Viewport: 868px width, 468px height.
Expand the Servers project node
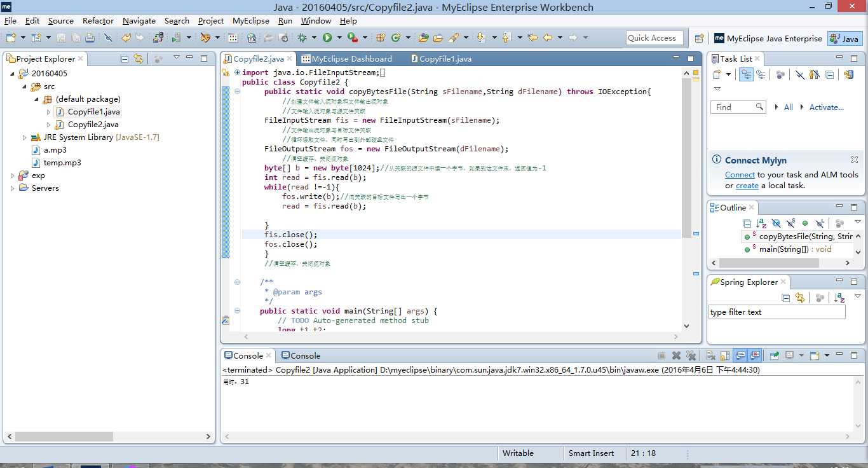(x=12, y=188)
